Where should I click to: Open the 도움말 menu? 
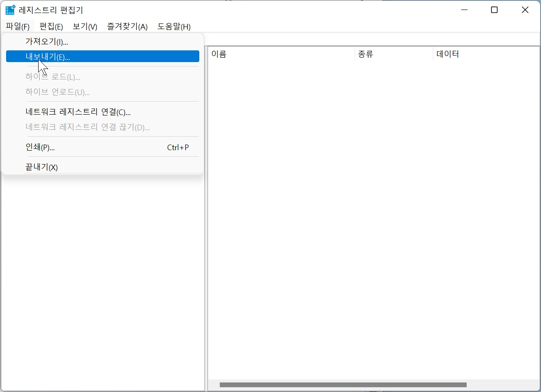point(174,26)
